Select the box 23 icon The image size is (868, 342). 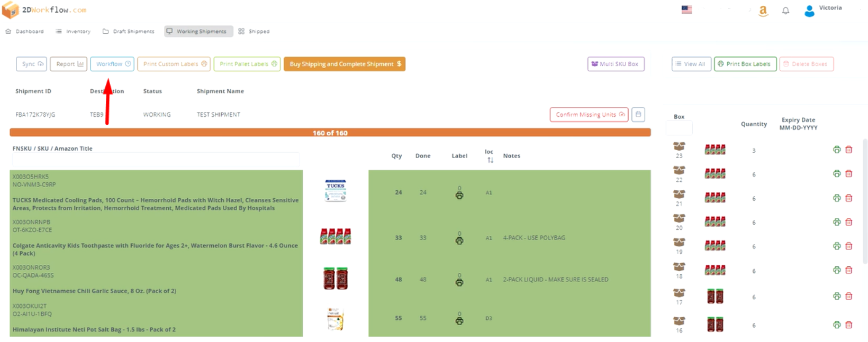tap(679, 146)
